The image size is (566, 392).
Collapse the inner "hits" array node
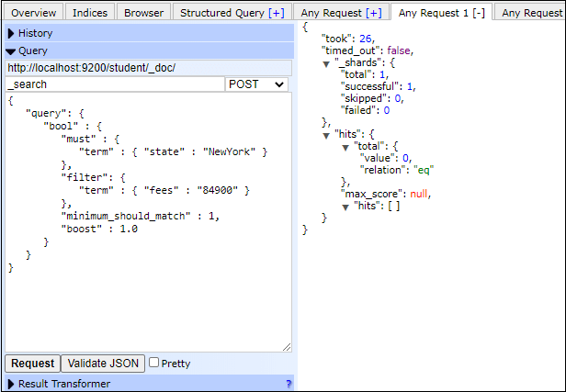[345, 207]
